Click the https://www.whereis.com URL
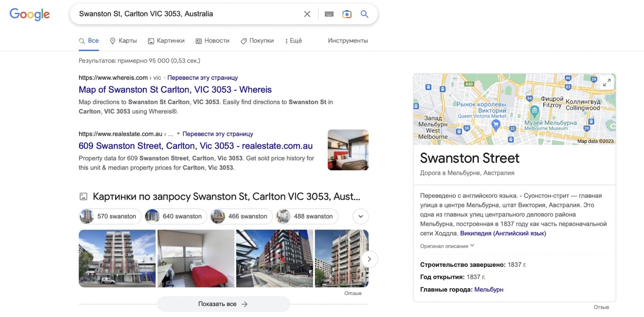The width and height of the screenshot is (644, 317). 113,78
